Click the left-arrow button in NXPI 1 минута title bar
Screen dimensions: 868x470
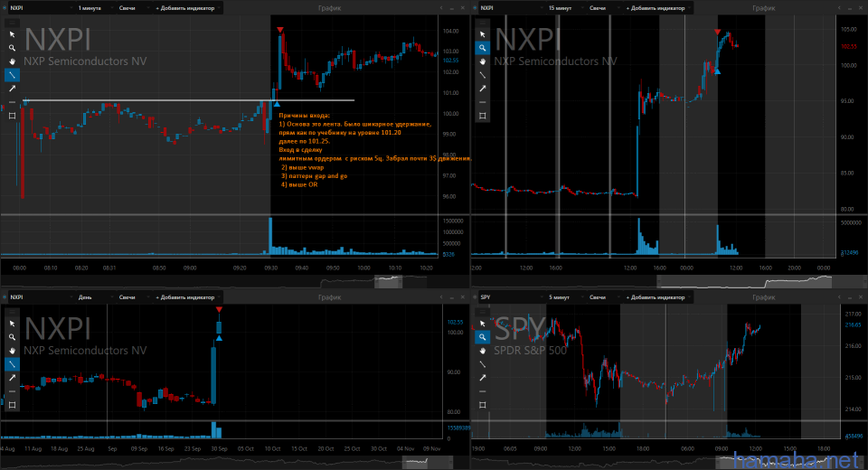tap(441, 8)
